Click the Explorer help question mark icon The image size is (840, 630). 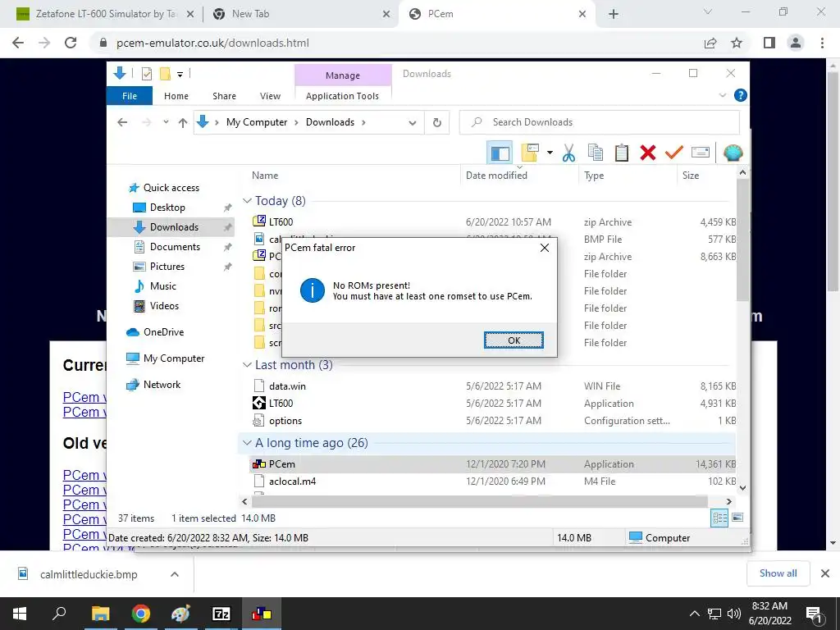741,95
